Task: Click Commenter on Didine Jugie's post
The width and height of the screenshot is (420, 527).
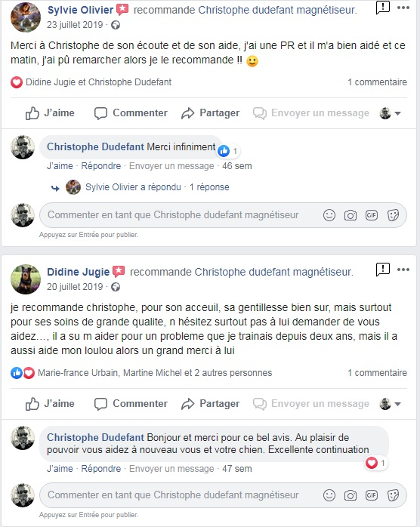Action: tap(131, 404)
